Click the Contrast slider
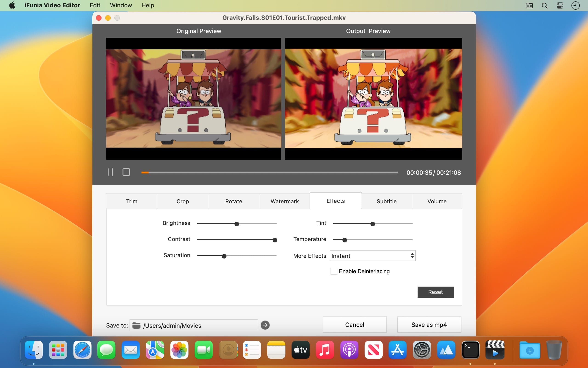Screen dimensions: 588x368 pos(237,240)
